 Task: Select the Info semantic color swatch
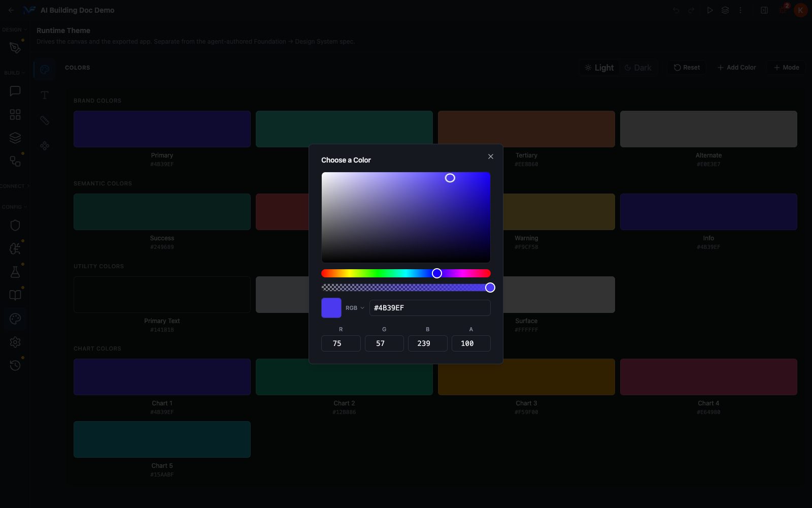708,212
